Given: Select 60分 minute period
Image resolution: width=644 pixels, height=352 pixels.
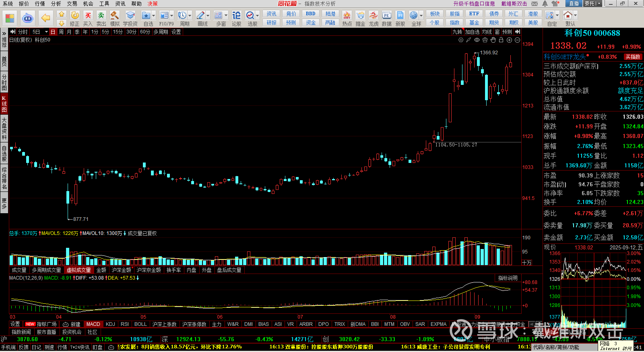Looking at the screenshot, I should (x=145, y=32).
